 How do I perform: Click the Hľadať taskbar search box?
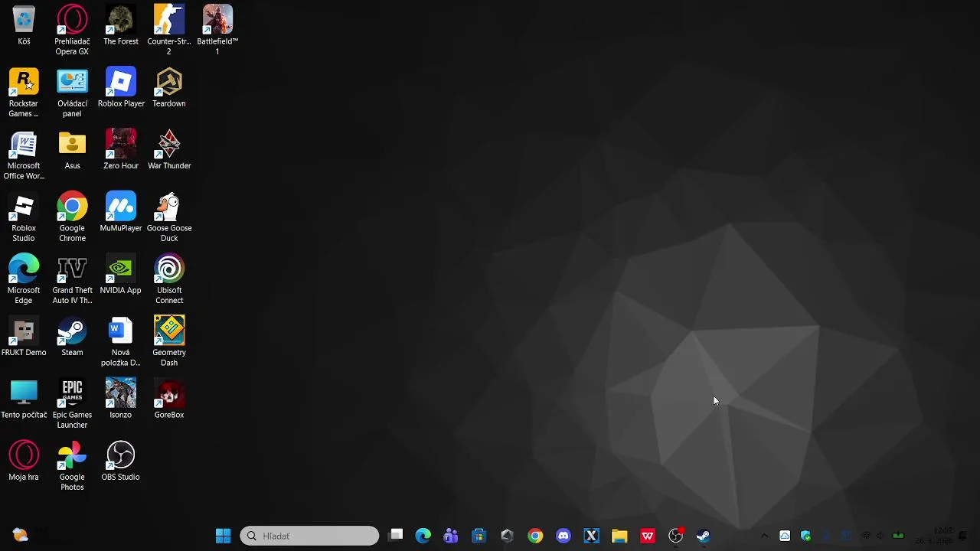tap(309, 536)
